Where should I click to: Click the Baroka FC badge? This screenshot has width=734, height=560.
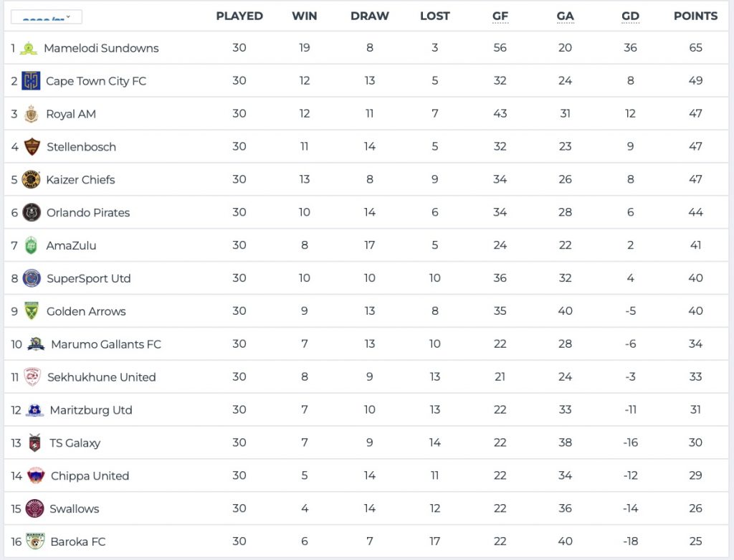pyautogui.click(x=34, y=541)
